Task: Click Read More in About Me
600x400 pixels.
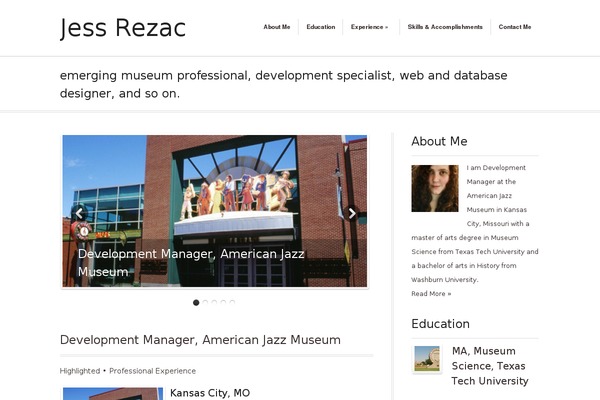Action: pyautogui.click(x=431, y=294)
